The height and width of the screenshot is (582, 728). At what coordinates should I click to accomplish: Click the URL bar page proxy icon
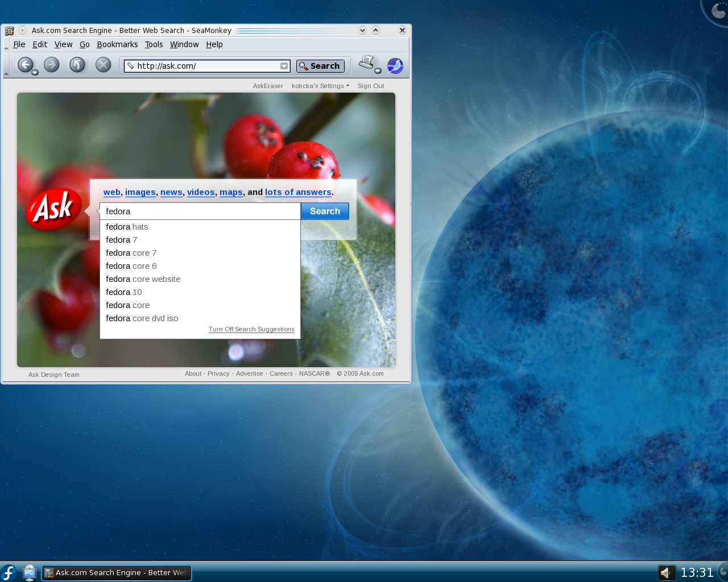(130, 66)
